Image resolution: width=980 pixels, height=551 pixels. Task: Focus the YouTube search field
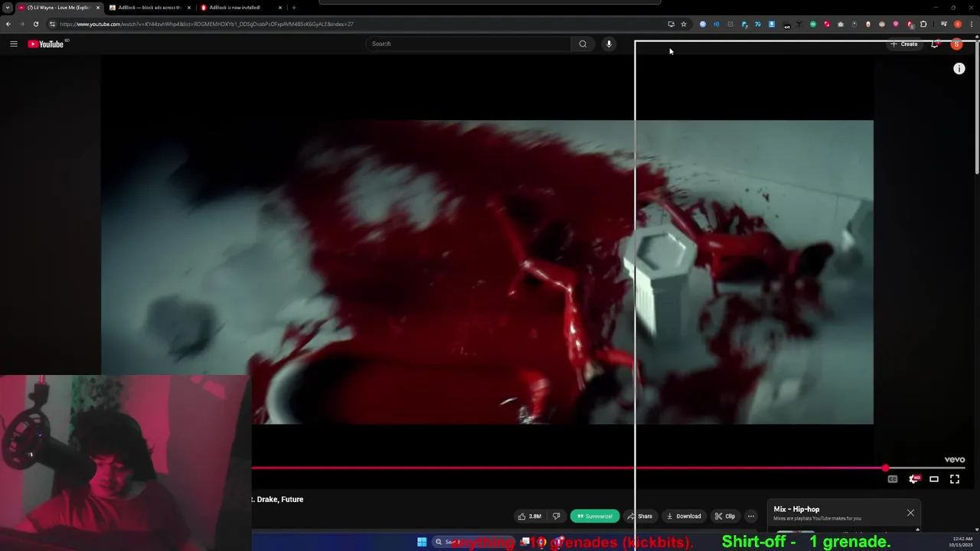tap(467, 44)
